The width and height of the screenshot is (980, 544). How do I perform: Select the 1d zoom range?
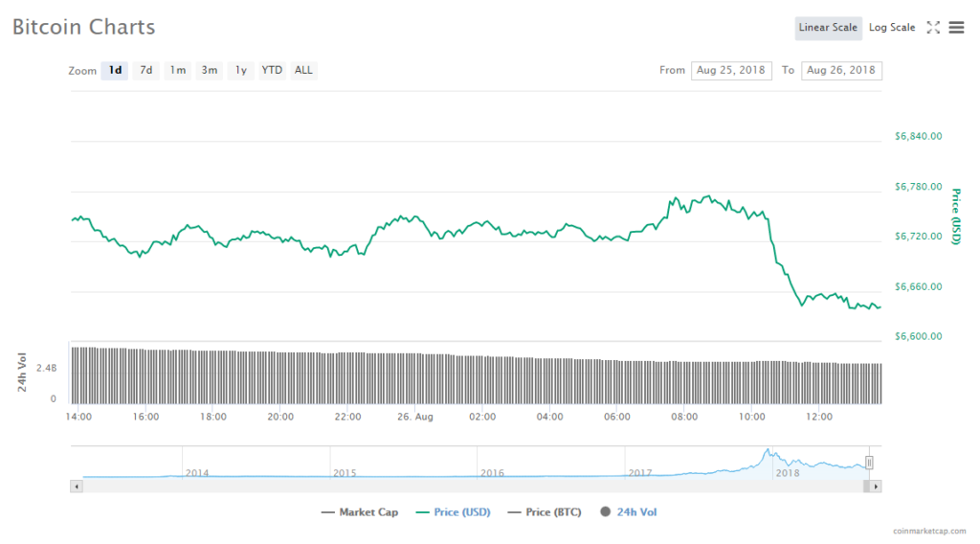(115, 70)
